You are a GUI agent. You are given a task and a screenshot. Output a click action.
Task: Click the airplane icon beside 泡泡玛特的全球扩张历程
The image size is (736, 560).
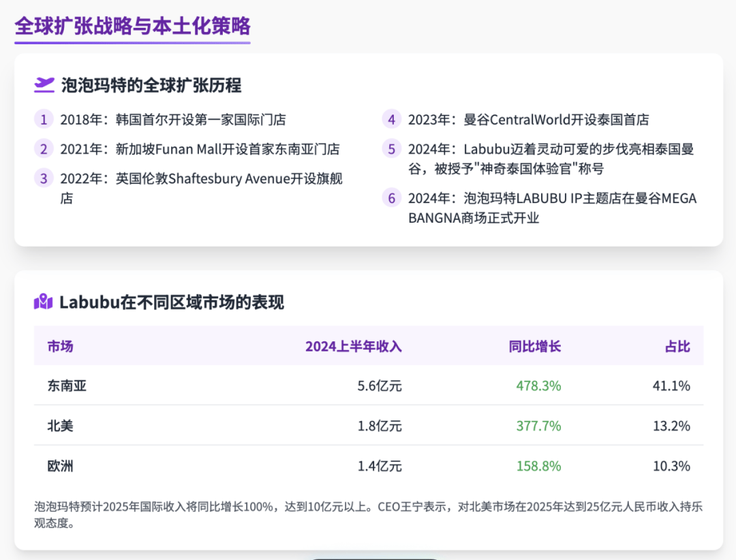click(44, 84)
